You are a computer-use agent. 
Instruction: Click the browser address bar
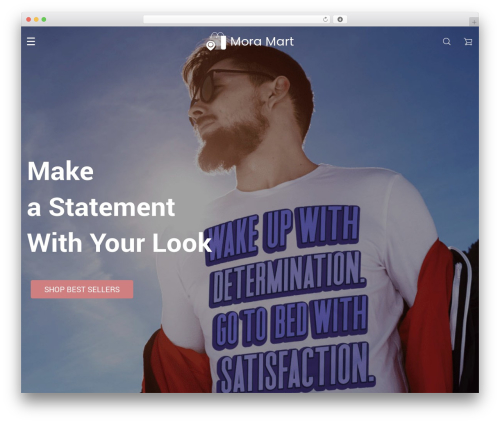237,20
